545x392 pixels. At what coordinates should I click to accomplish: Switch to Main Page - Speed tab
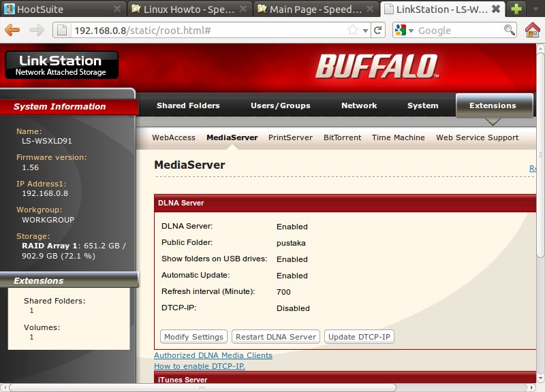315,9
